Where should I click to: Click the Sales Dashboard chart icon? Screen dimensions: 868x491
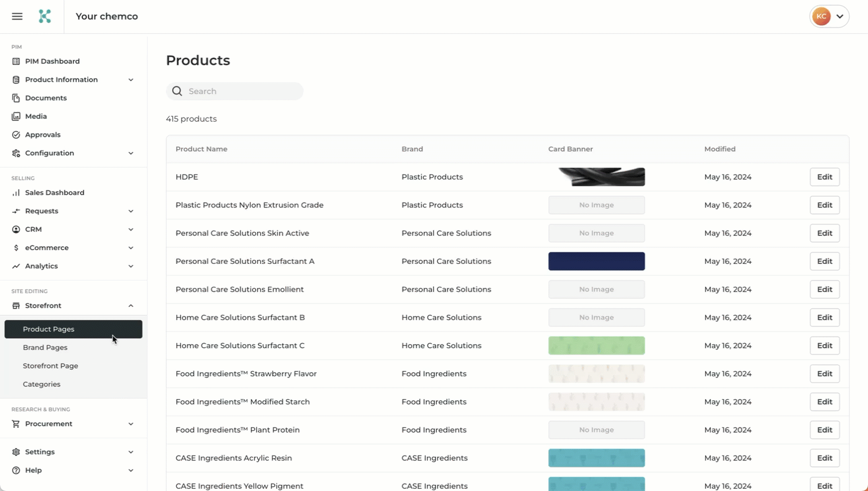click(16, 193)
